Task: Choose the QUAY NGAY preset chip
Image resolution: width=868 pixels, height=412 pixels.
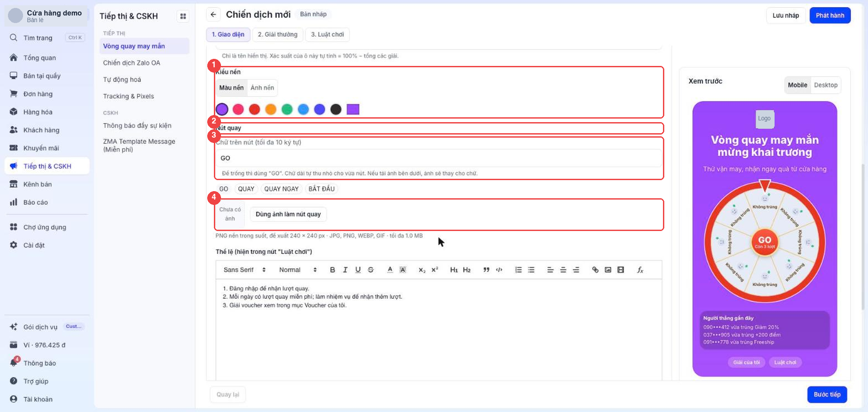Action: point(281,189)
